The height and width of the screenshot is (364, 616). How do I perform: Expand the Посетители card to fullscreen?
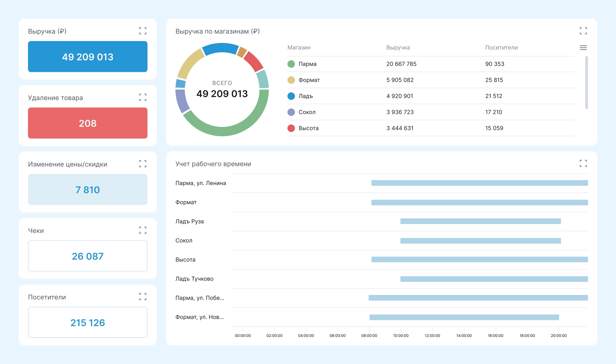(x=143, y=296)
